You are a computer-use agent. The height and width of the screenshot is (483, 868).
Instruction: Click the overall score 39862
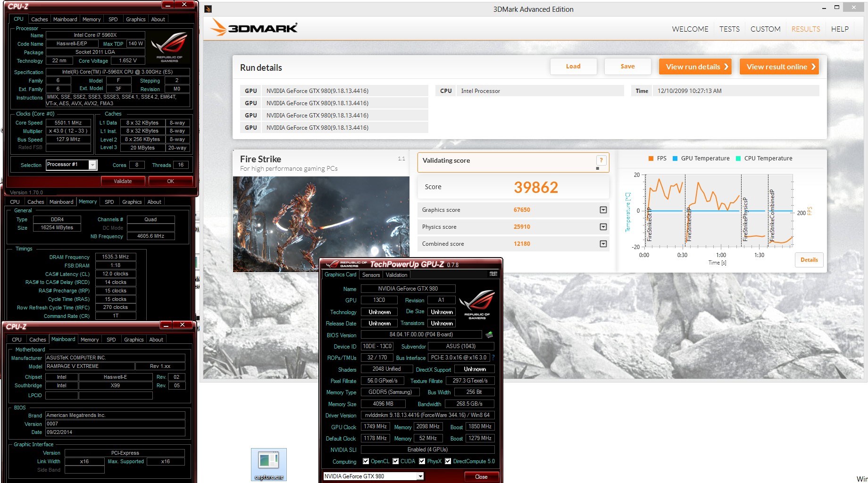click(x=536, y=187)
